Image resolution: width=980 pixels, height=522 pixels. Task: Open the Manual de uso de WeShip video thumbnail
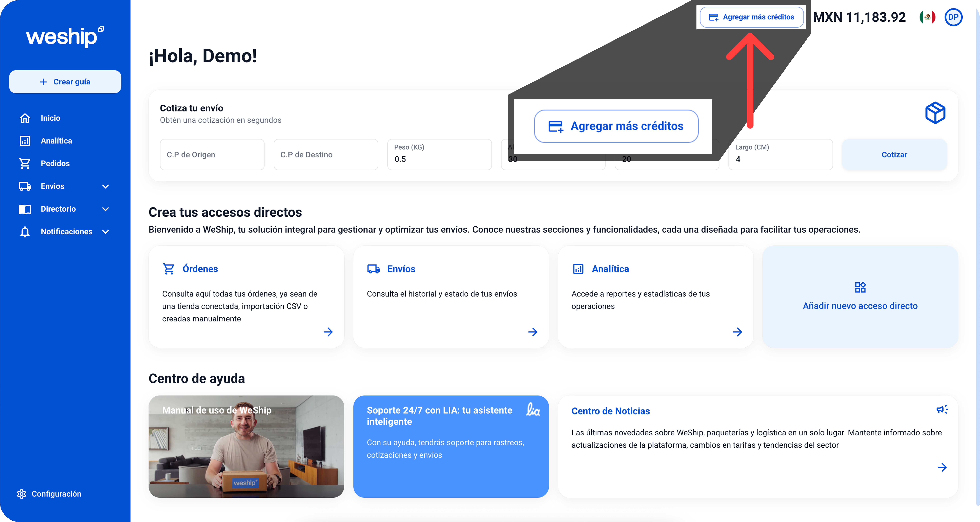[246, 446]
